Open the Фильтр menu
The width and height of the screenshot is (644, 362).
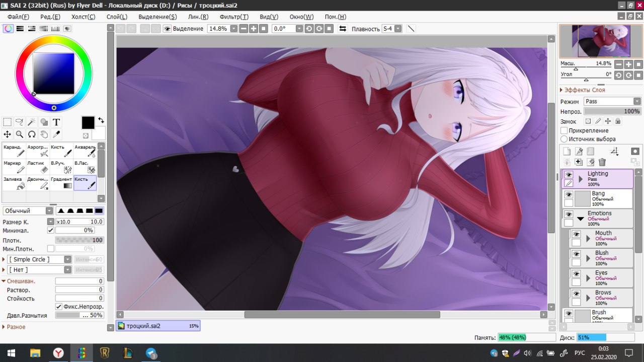[x=234, y=17]
